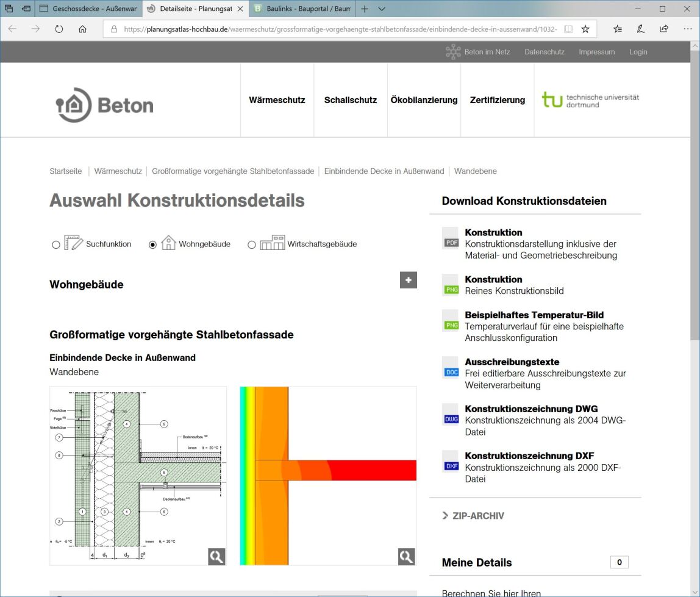The height and width of the screenshot is (597, 700).
Task: Go to Einbindende Decke in Außenwand breadcrumb
Action: (384, 171)
